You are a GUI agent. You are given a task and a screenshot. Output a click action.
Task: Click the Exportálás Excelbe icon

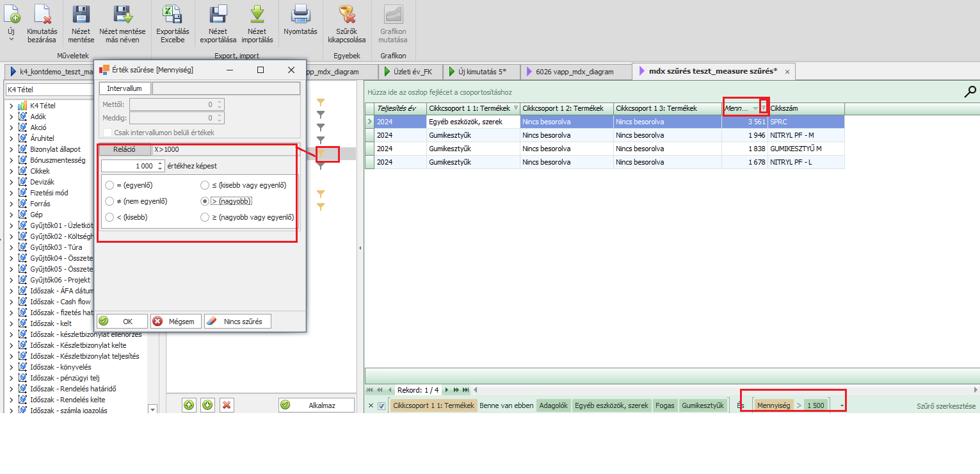point(172,15)
